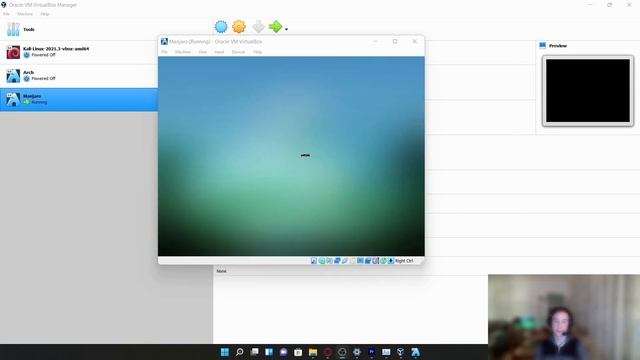Select the Arch virtual machine
This screenshot has height=360, width=640.
(x=79, y=76)
